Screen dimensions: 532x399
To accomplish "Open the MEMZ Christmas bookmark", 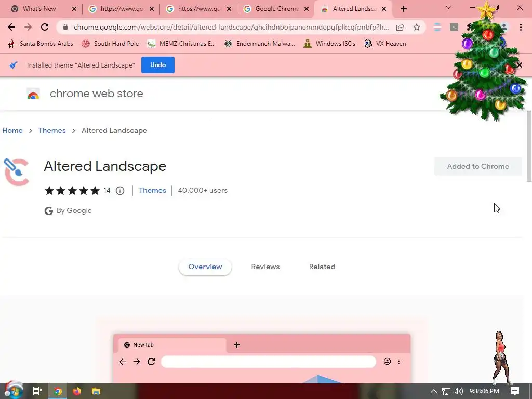I will [181, 44].
